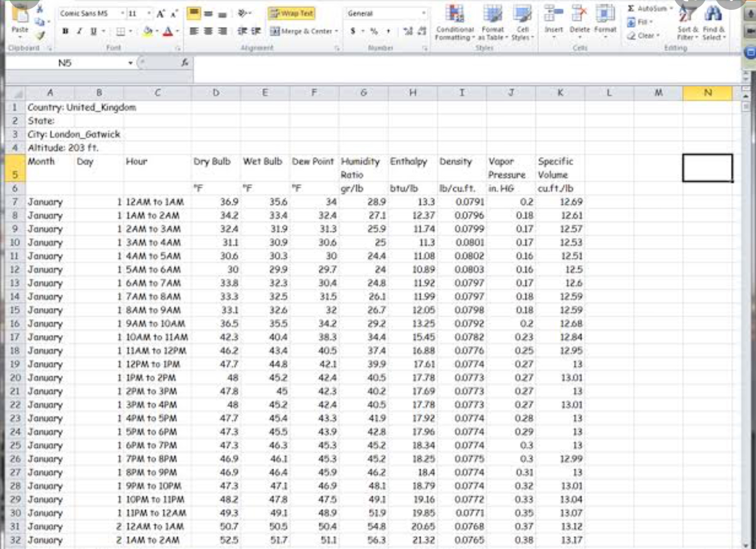Open the Name Box dropdown arrow
756x549 pixels.
click(x=130, y=63)
